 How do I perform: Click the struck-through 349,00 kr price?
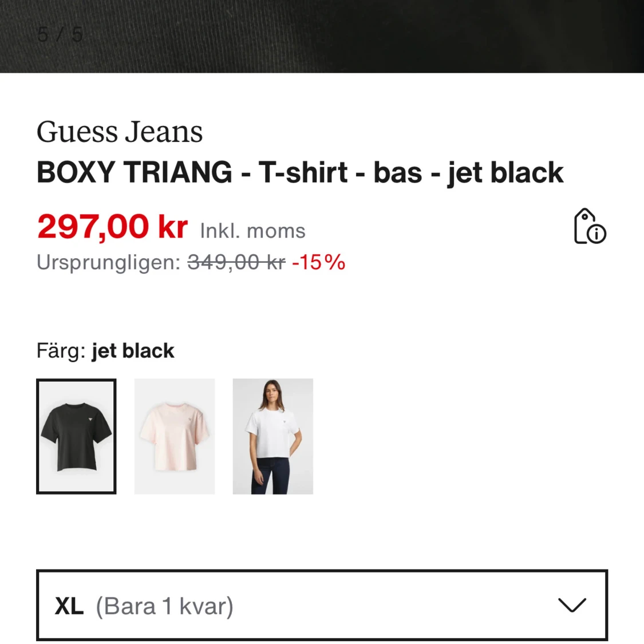pos(236,262)
